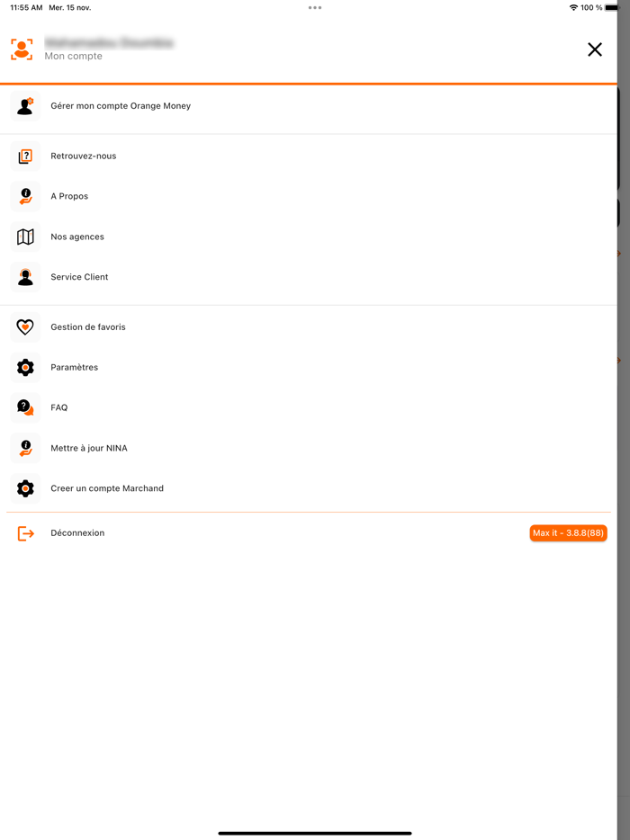
Task: Open Paramètres via the gear icon
Action: click(25, 367)
